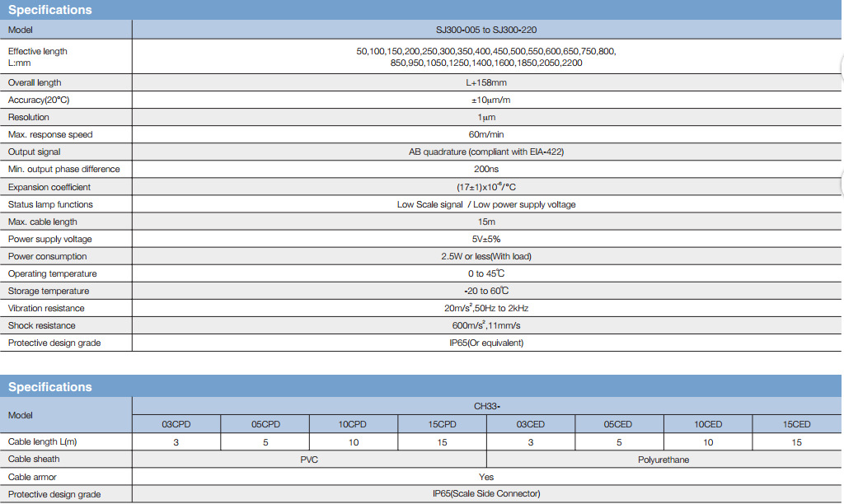This screenshot has width=844, height=504.
Task: Select the "Max. response speed" label
Action: 50,134
